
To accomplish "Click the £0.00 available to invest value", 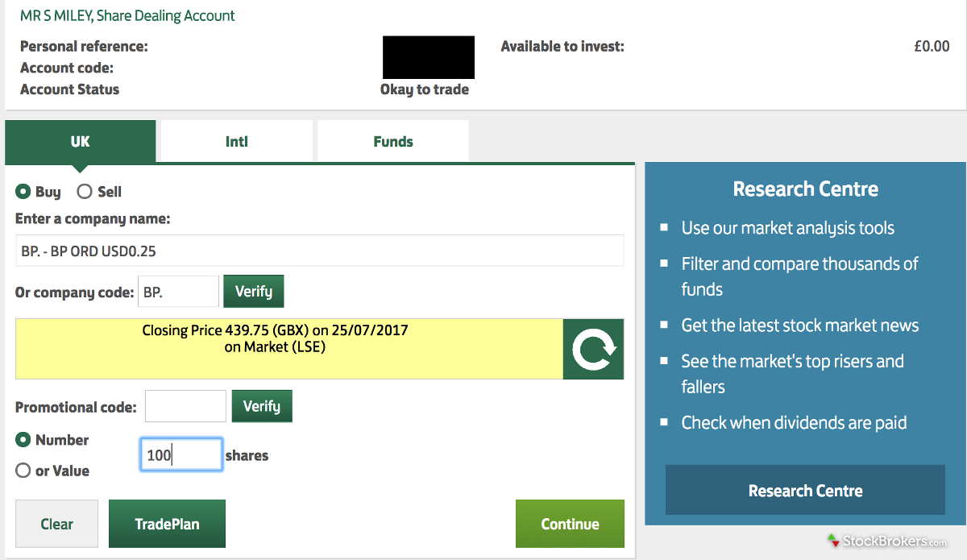I will coord(932,47).
